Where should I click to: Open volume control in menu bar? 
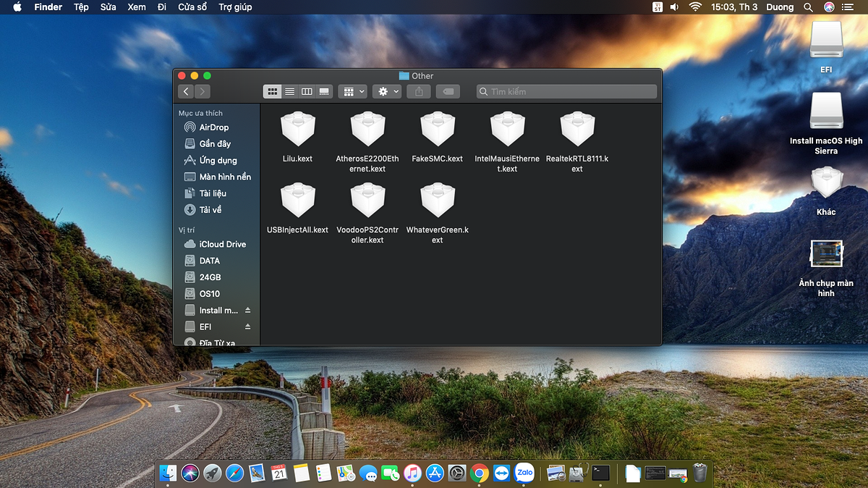pyautogui.click(x=675, y=7)
